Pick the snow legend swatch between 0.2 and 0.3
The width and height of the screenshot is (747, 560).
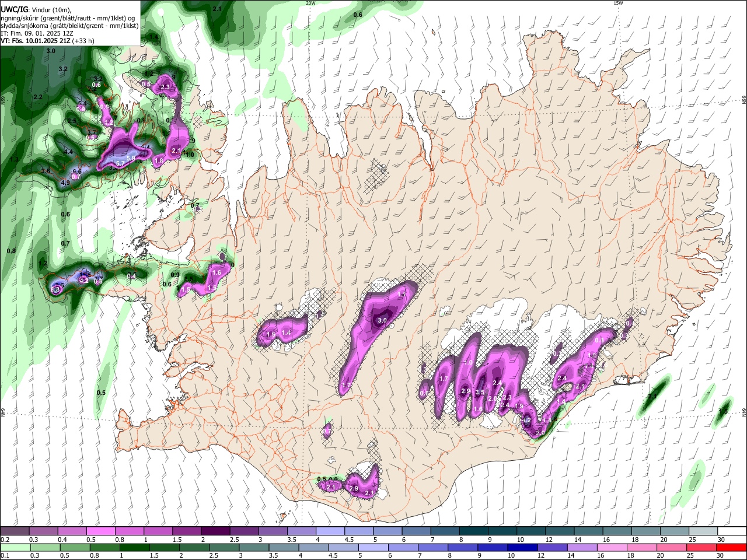(x=15, y=531)
